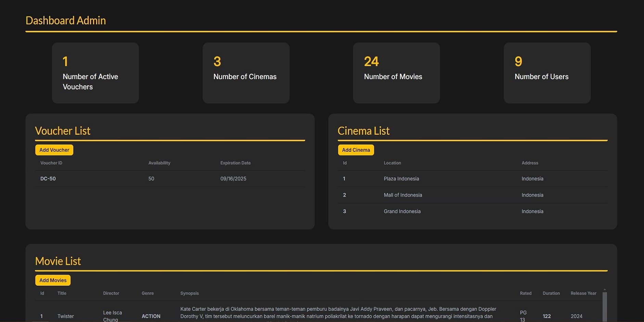Click the Location column header in Cinema List
Image resolution: width=644 pixels, height=322 pixels.
click(392, 163)
